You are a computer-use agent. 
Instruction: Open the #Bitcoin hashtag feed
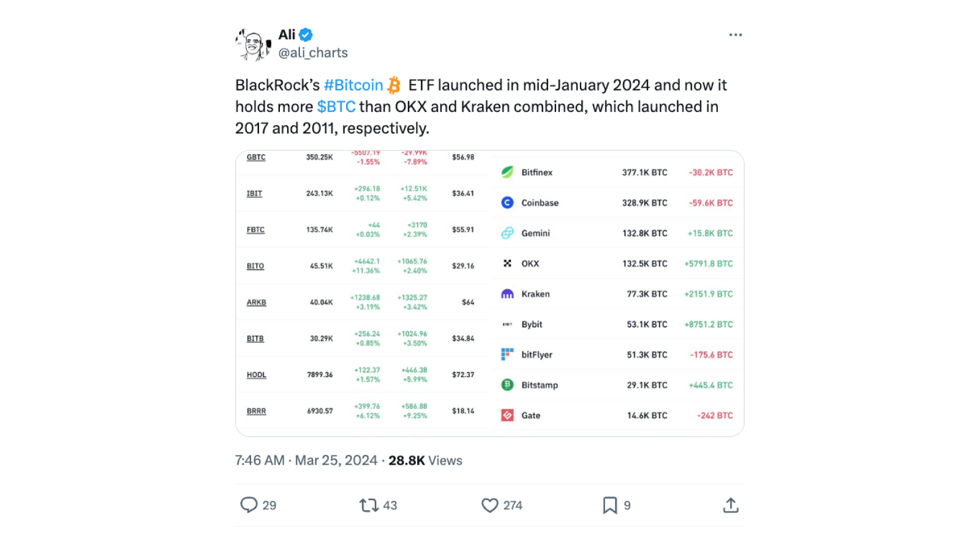click(353, 85)
